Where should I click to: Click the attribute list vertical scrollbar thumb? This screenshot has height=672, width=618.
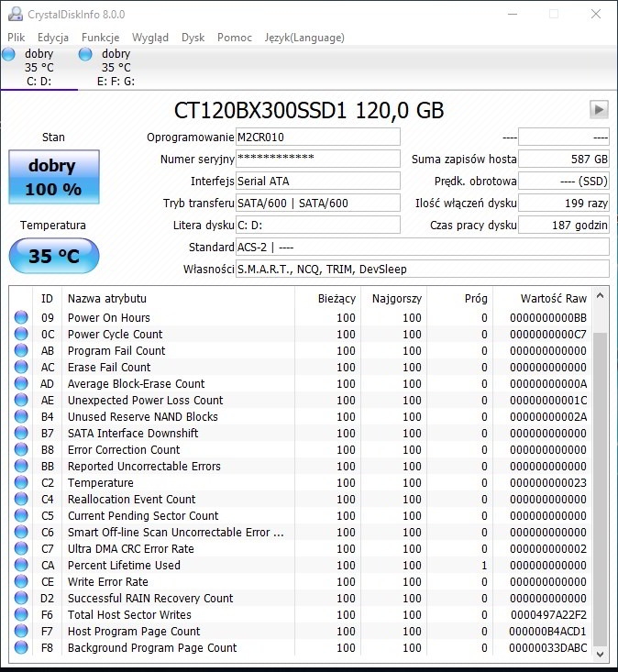[x=601, y=489]
